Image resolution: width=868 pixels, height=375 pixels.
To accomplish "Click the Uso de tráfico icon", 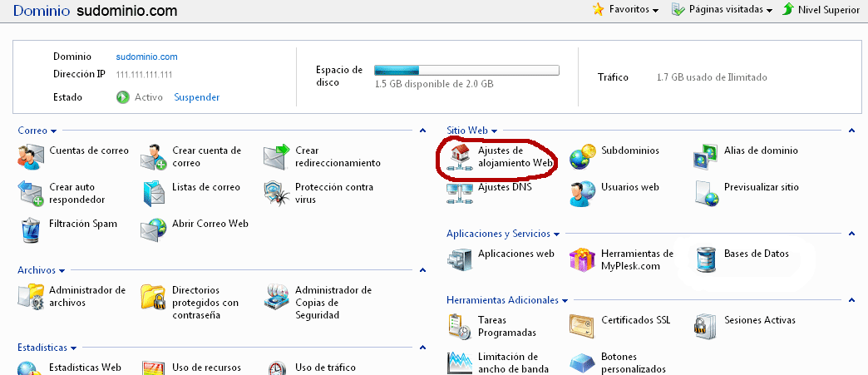I will click(277, 368).
